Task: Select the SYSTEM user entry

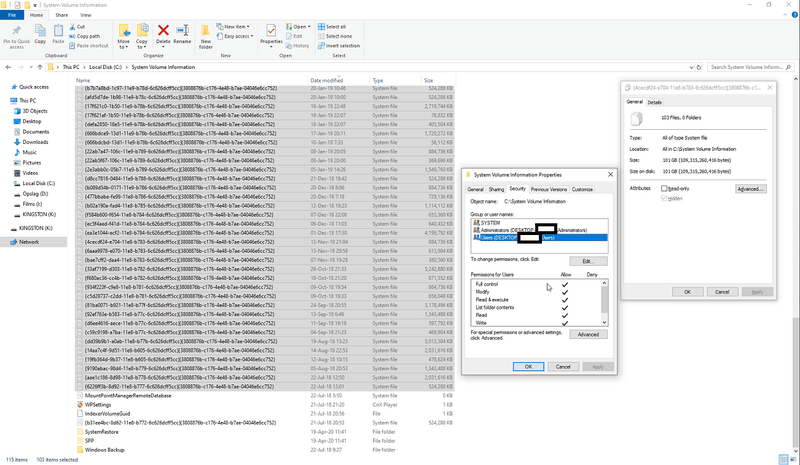Action: coord(490,222)
